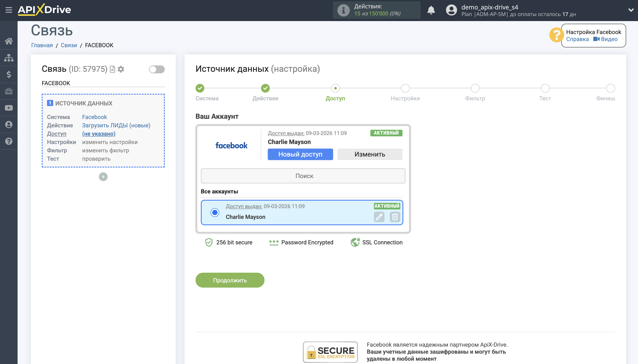Click the Поиск account search field
Screen dimensions: 638x364
tap(303, 176)
